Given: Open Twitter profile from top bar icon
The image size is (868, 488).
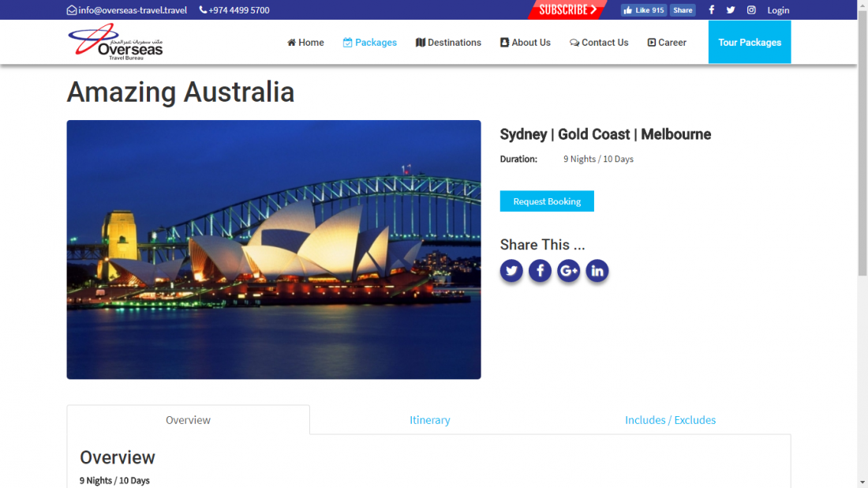Looking at the screenshot, I should pyautogui.click(x=731, y=10).
